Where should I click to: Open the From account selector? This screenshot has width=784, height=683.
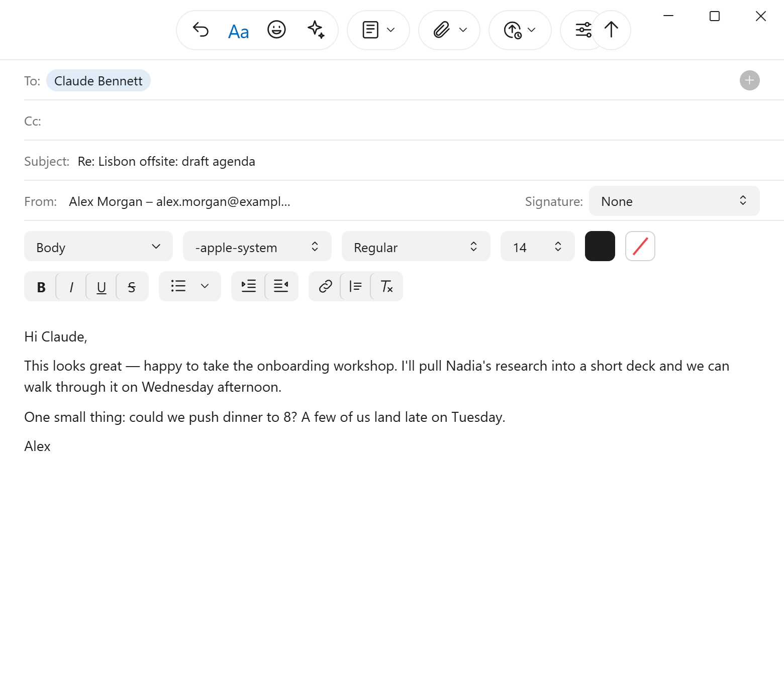(179, 201)
